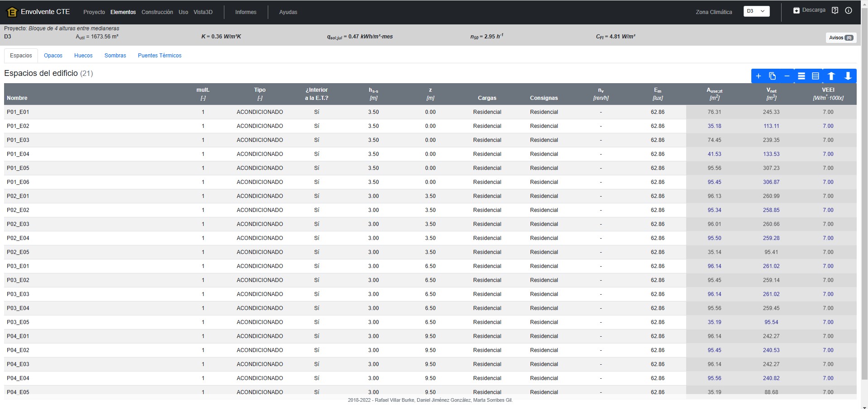Image resolution: width=868 pixels, height=409 pixels.
Task: Select row name P04_E02
Action: point(18,350)
